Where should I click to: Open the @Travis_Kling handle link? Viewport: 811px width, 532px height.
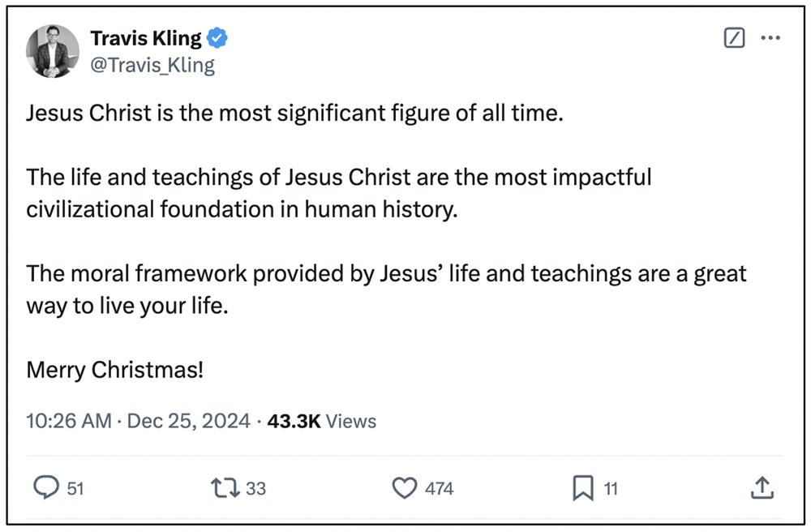click(x=152, y=65)
